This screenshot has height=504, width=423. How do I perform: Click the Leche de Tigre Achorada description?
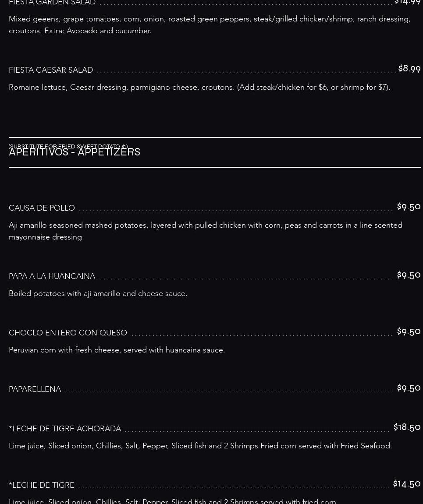point(200,446)
